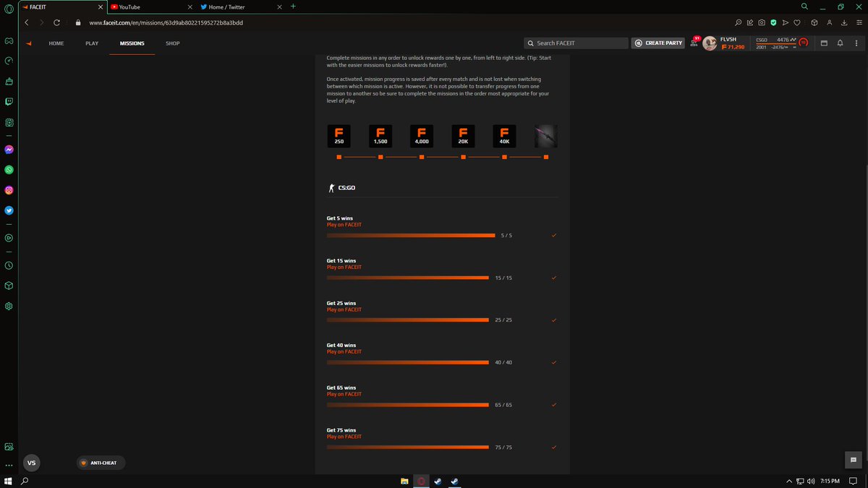The width and height of the screenshot is (868, 488).
Task: Click the VS round button
Action: point(31,463)
